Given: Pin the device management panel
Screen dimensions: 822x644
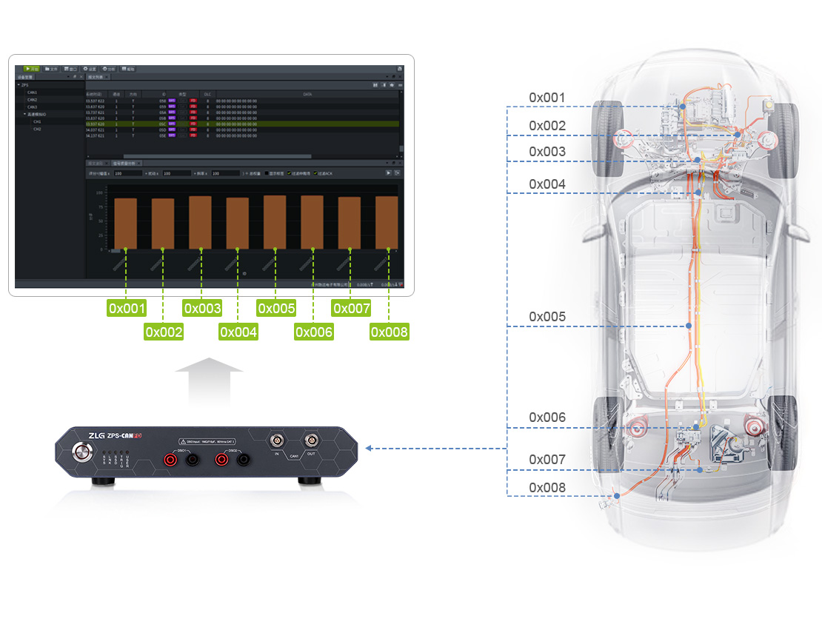Looking at the screenshot, I should pos(74,76).
